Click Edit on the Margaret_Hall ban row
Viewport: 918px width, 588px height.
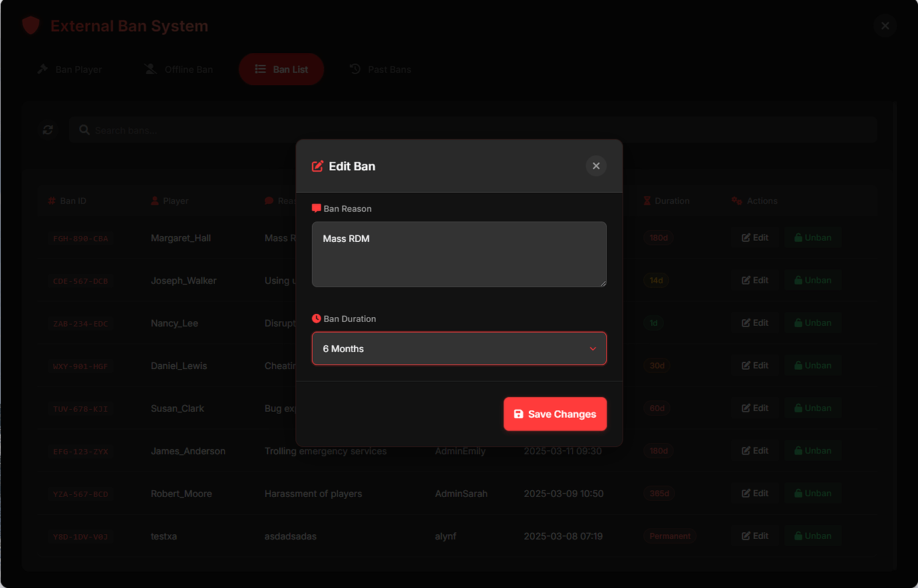pyautogui.click(x=754, y=237)
